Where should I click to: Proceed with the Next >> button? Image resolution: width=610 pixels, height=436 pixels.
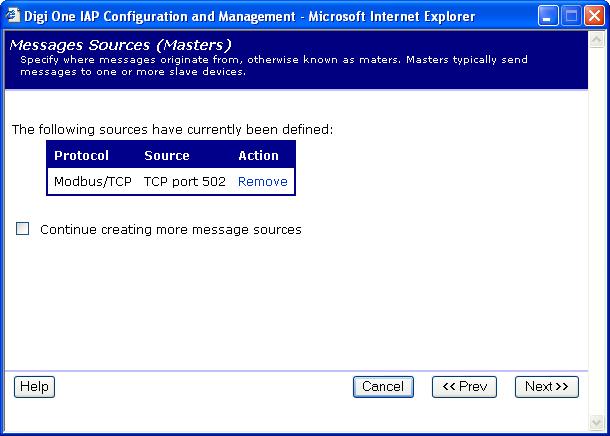click(x=547, y=387)
